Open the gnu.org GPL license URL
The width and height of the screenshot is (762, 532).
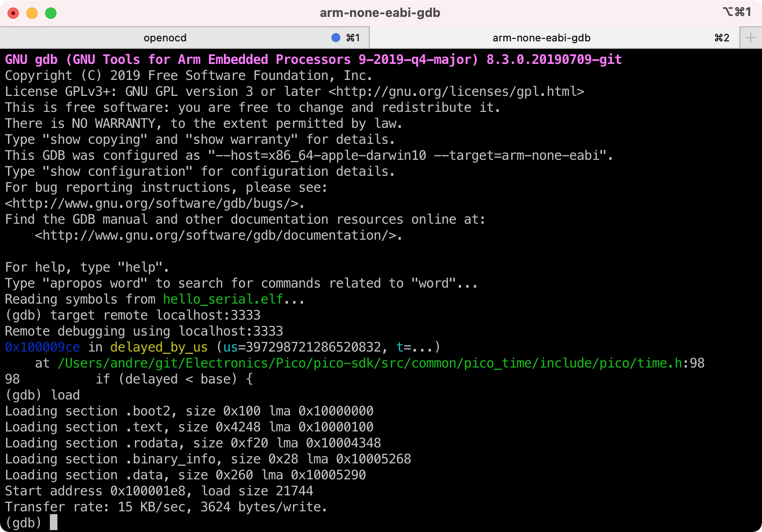click(456, 92)
